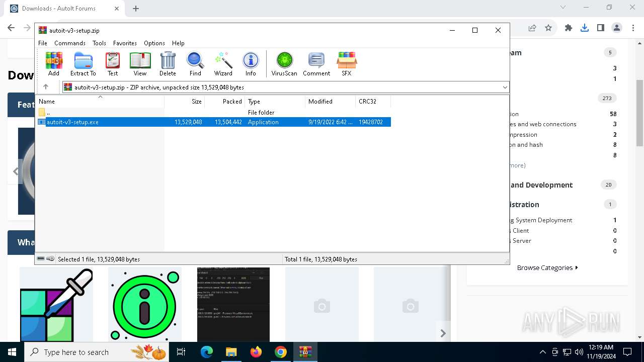Image resolution: width=644 pixels, height=362 pixels.
Task: Click the share page icon in Chrome
Action: pyautogui.click(x=532, y=28)
